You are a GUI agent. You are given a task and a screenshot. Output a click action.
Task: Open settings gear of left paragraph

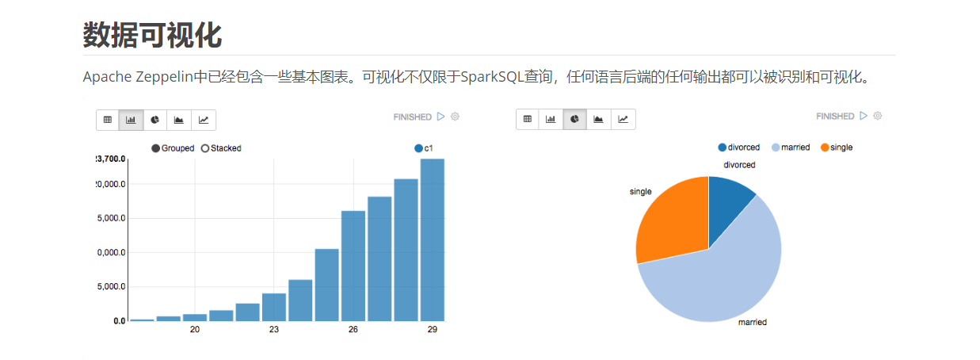pyautogui.click(x=455, y=117)
